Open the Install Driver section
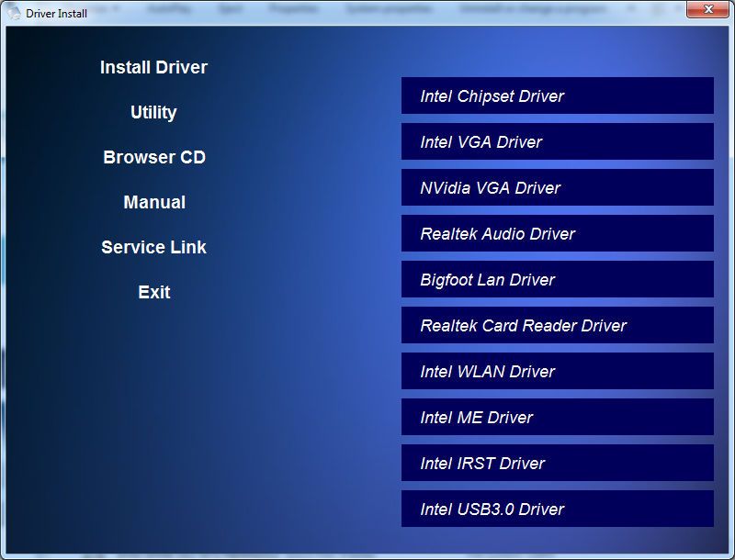 [153, 67]
